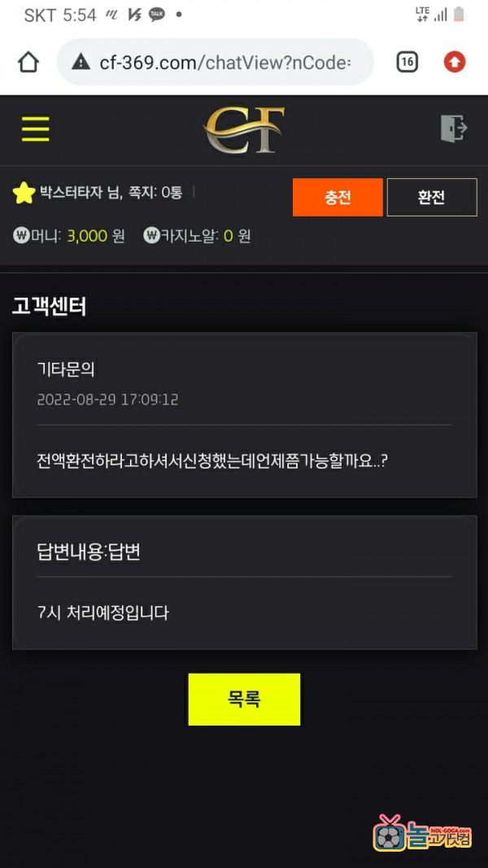The width and height of the screenshot is (488, 868).
Task: Tap the won icon beside 머니
Action: pyautogui.click(x=21, y=236)
